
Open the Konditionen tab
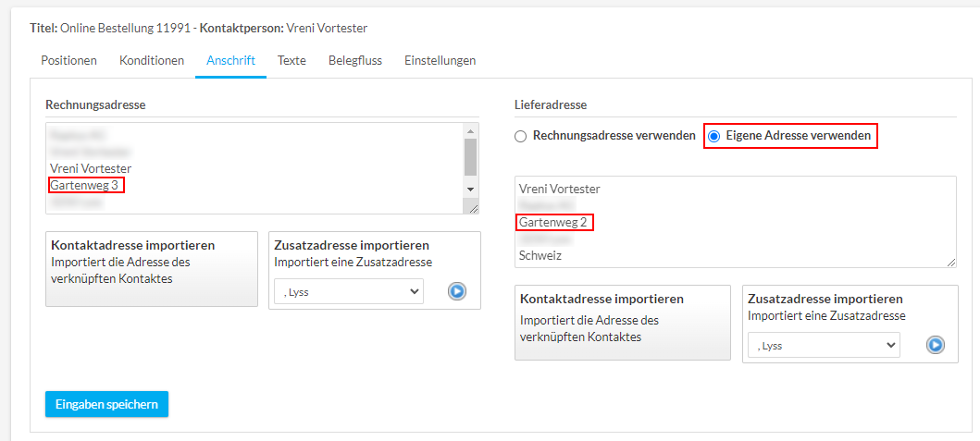152,61
